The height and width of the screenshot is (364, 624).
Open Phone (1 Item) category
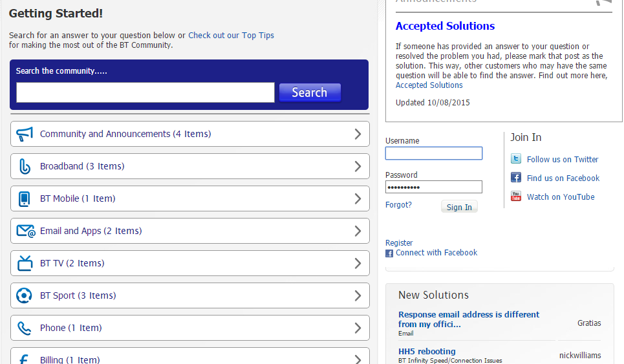(71, 328)
